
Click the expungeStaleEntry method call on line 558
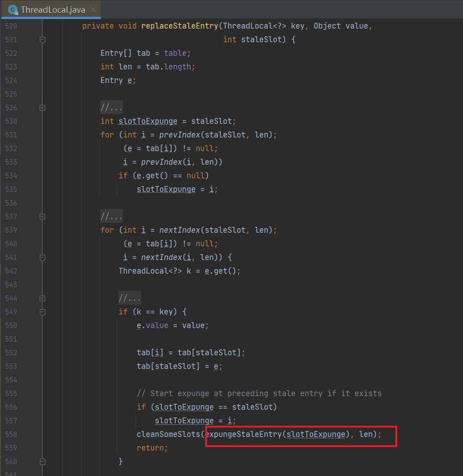(243, 435)
